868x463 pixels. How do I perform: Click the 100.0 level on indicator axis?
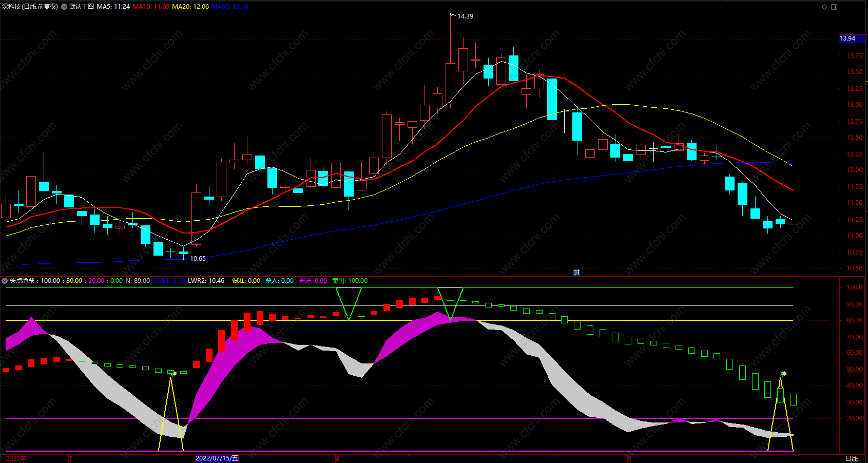(x=855, y=287)
